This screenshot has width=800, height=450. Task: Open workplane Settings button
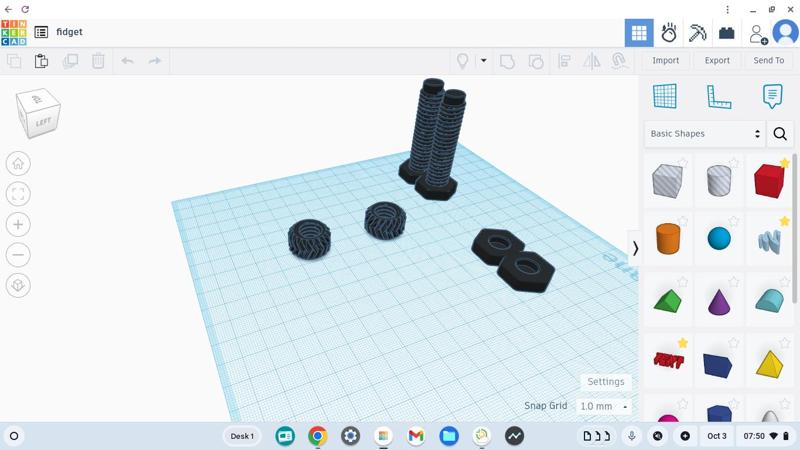(x=606, y=382)
